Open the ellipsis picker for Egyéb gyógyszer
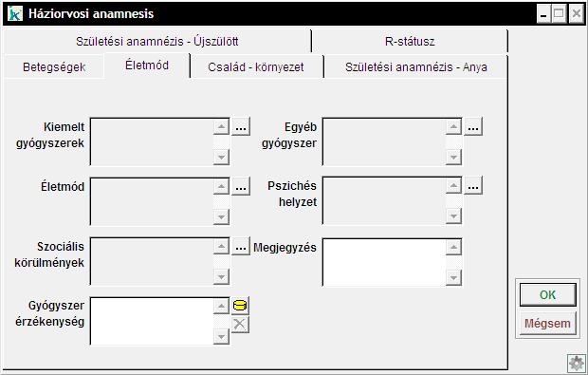Image resolution: width=588 pixels, height=375 pixels. pos(473,127)
